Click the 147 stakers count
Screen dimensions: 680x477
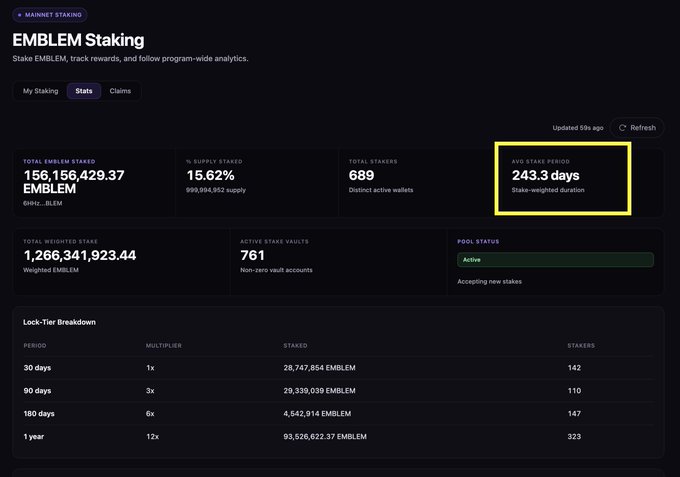(574, 414)
